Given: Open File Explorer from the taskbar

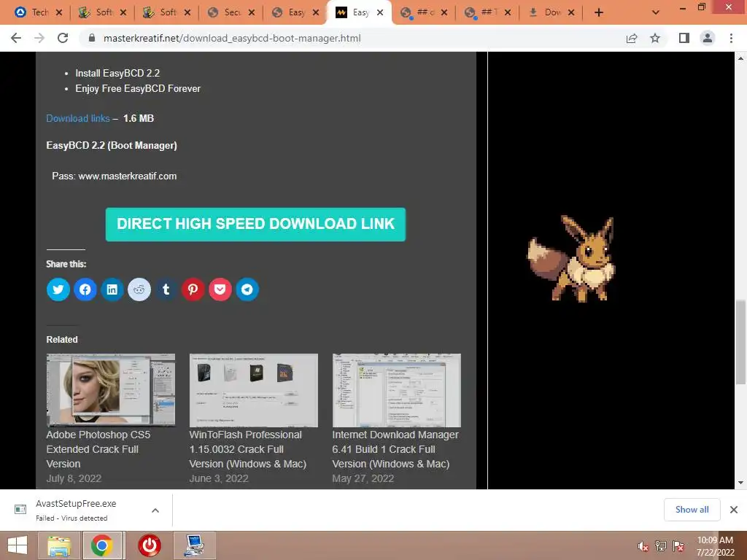Looking at the screenshot, I should point(59,545).
